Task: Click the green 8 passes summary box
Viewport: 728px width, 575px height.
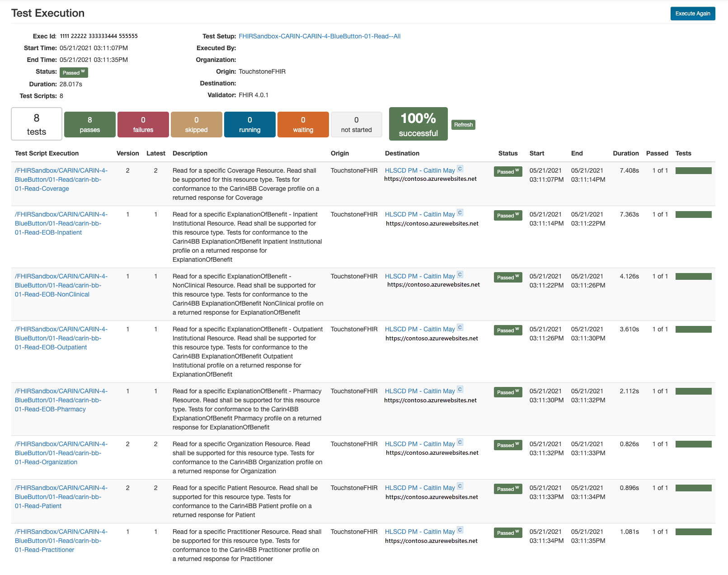Action: click(89, 124)
